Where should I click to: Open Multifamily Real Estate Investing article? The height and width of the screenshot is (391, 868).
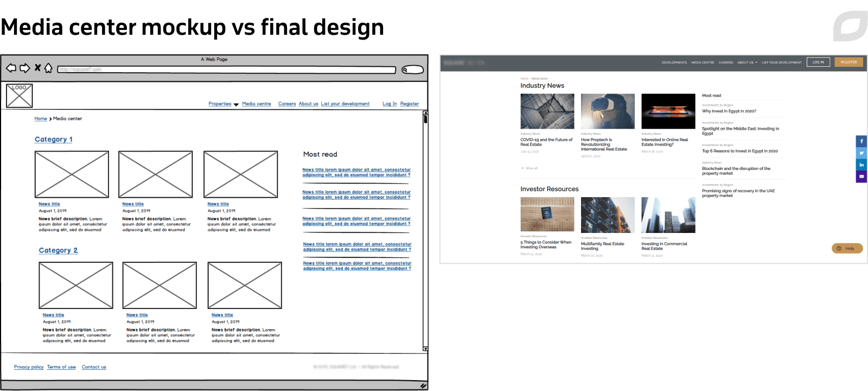coord(602,246)
